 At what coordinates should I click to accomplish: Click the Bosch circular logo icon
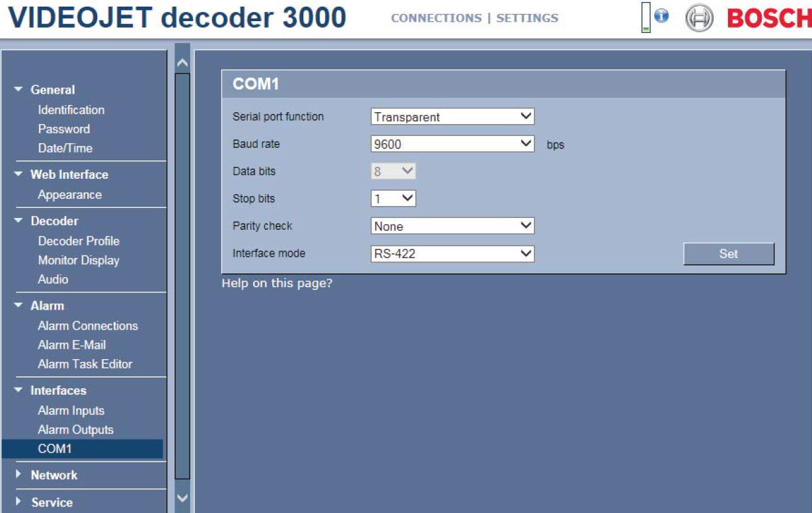(699, 18)
